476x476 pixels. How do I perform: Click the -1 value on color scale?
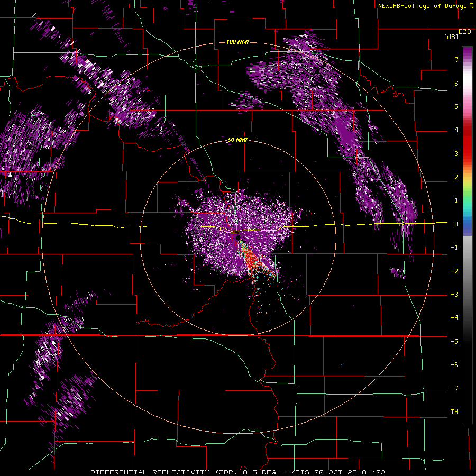coord(454,248)
